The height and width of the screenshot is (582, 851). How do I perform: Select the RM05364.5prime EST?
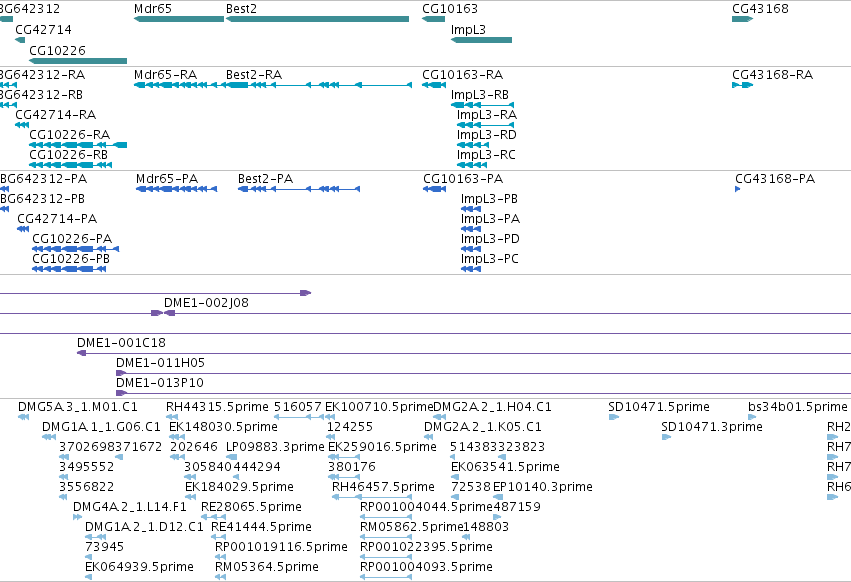(x=220, y=578)
